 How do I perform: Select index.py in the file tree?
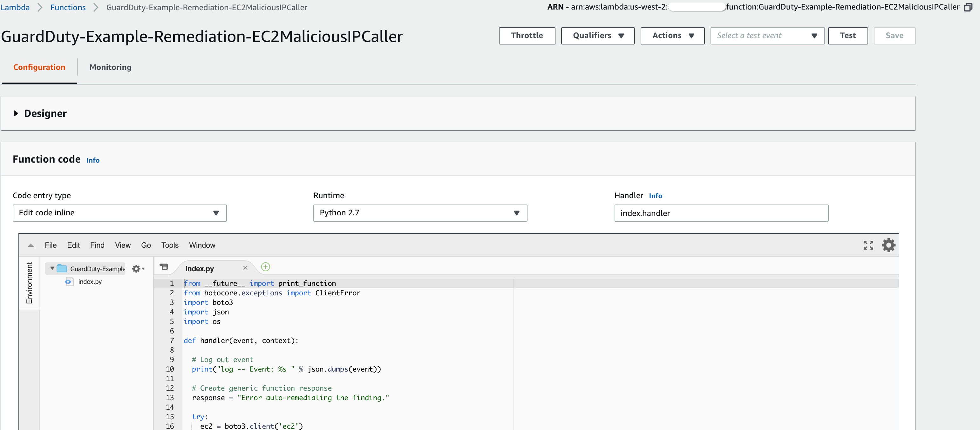90,282
